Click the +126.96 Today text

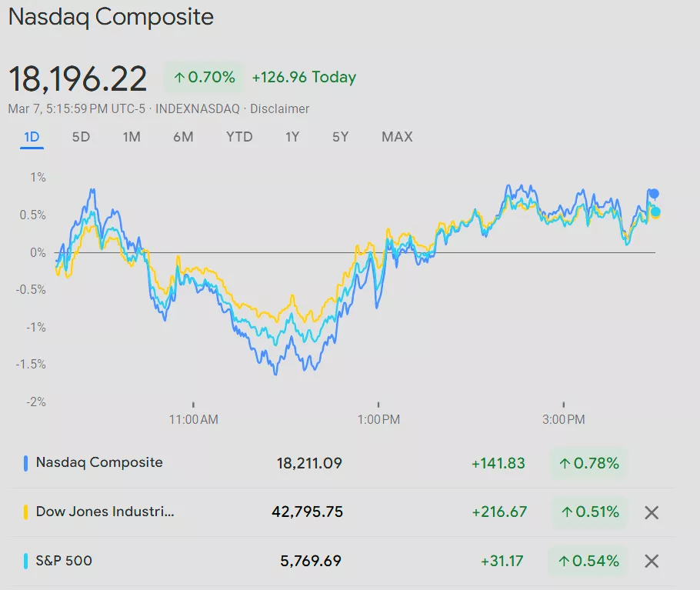304,77
